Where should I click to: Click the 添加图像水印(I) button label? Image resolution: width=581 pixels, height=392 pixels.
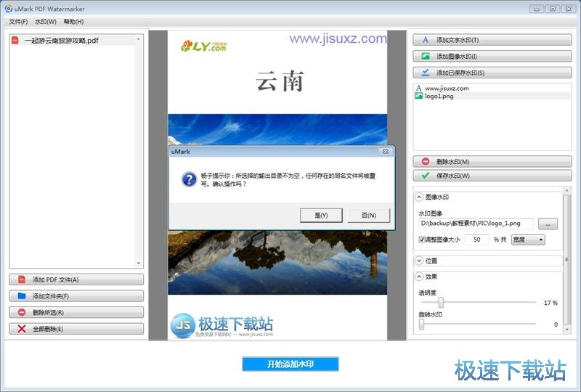(457, 57)
